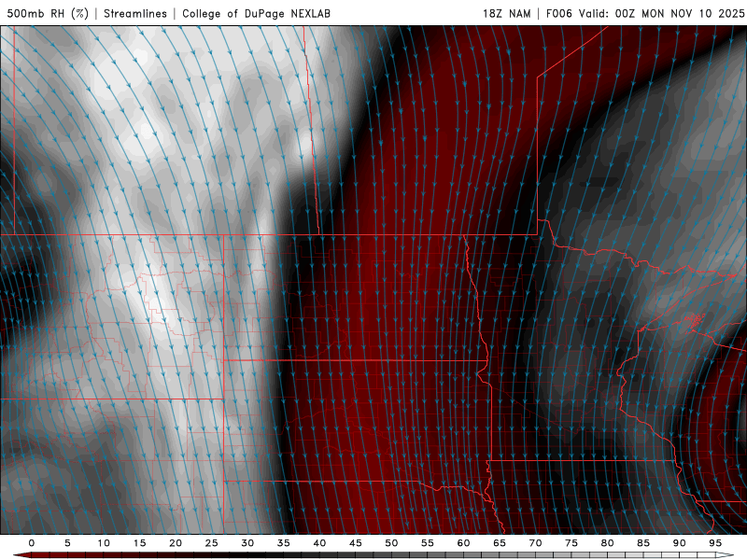747x560 pixels.
Task: Click the "Valid: 00Z MON NOV 10 2025" text
Action: 661,13
